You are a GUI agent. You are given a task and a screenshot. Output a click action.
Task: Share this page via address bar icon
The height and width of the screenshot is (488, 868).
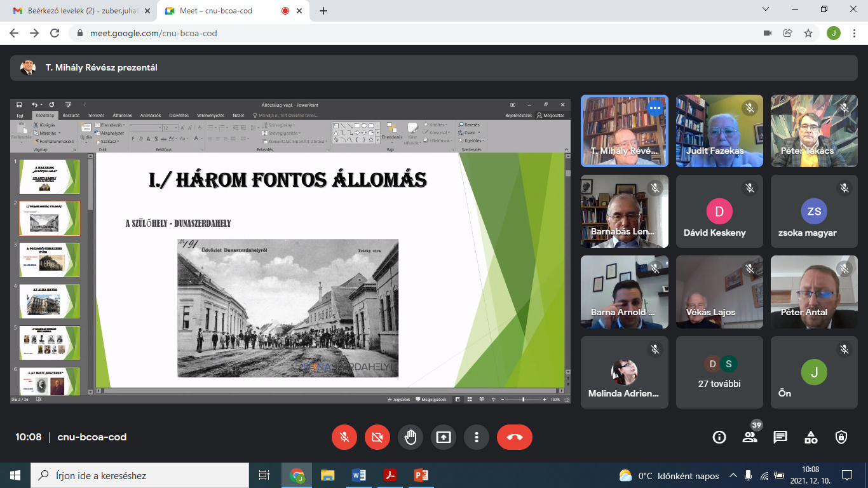coord(788,33)
